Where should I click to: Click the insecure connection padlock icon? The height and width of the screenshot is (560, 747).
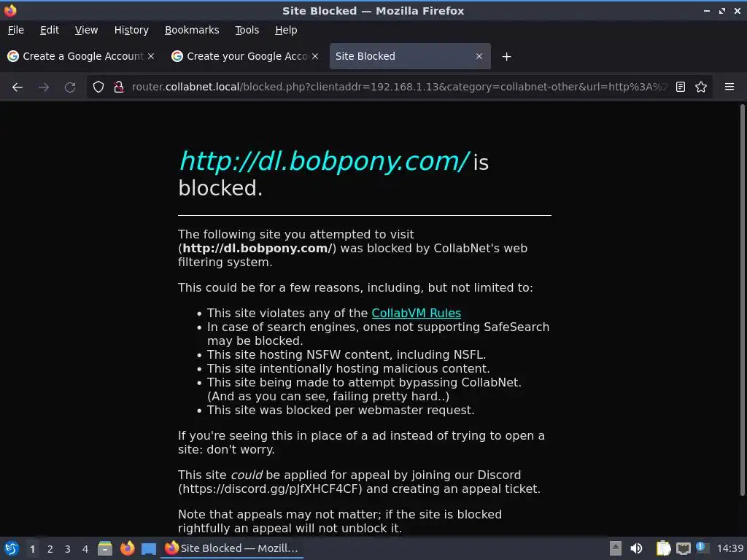coord(119,87)
